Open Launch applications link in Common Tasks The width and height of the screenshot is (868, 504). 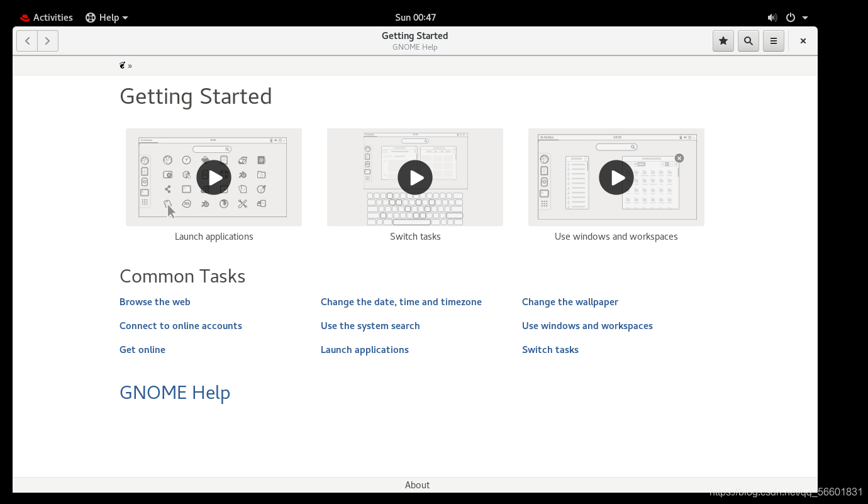click(x=365, y=350)
